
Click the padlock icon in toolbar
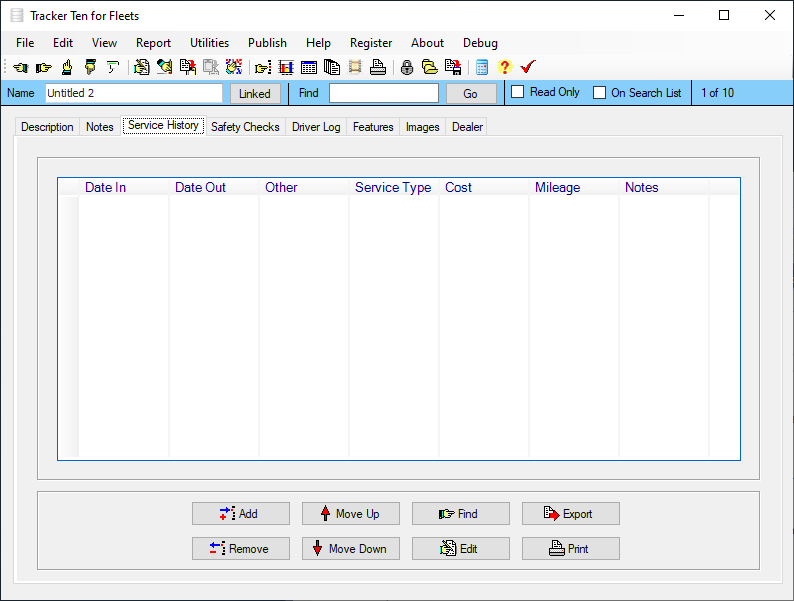[x=407, y=67]
